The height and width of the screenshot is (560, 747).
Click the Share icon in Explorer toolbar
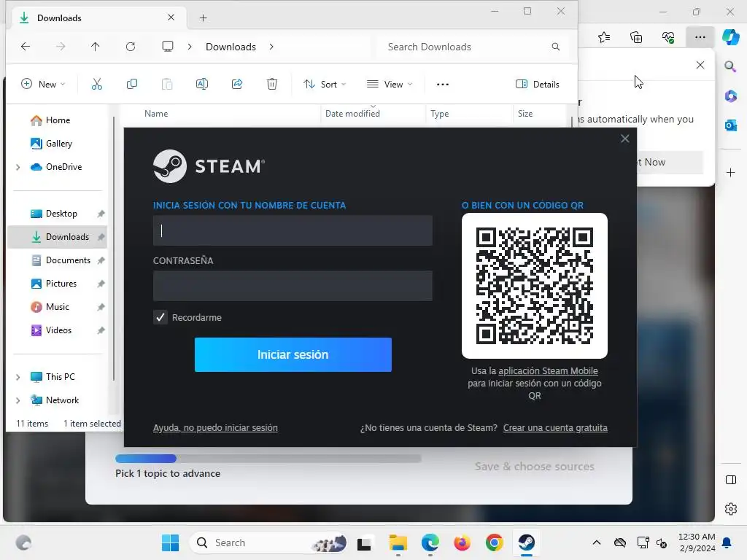pos(237,85)
